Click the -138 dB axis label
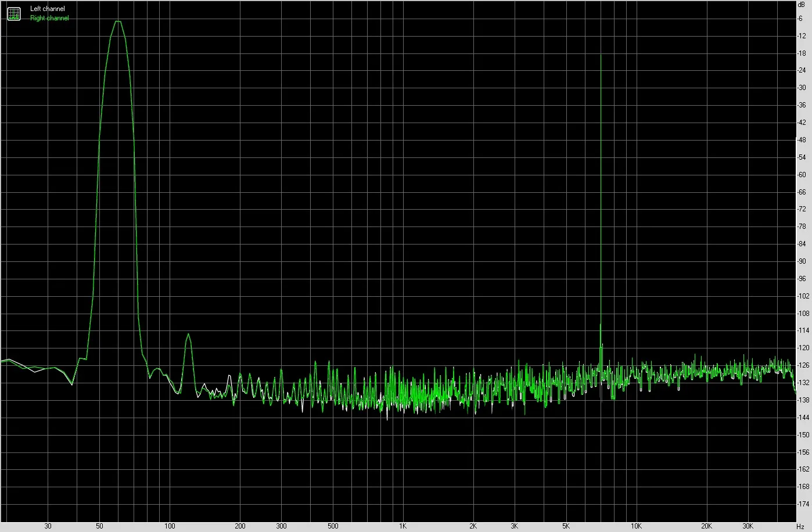Screen dimensions: 812x532 coord(803,400)
